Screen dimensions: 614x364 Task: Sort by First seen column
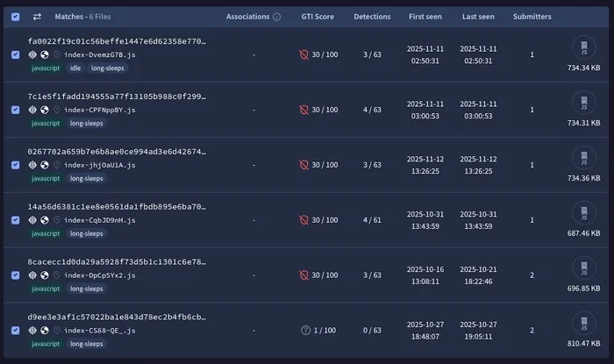tap(425, 17)
